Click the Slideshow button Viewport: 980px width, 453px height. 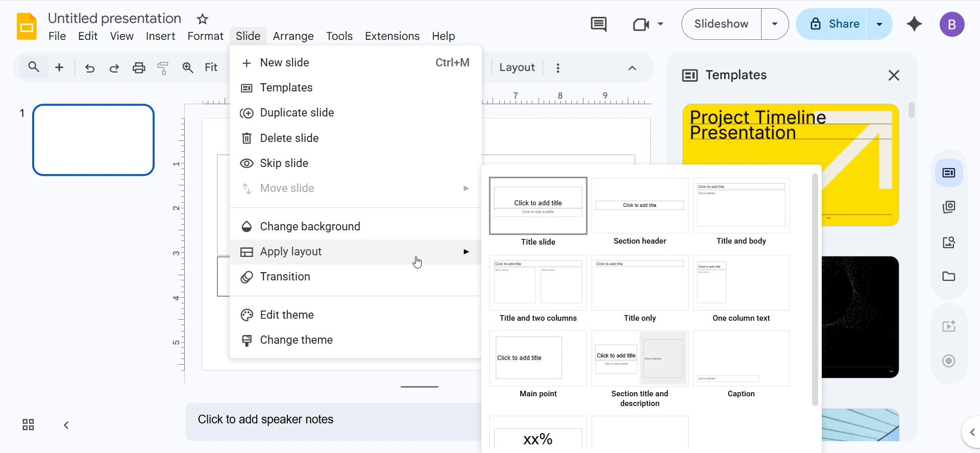[721, 24]
